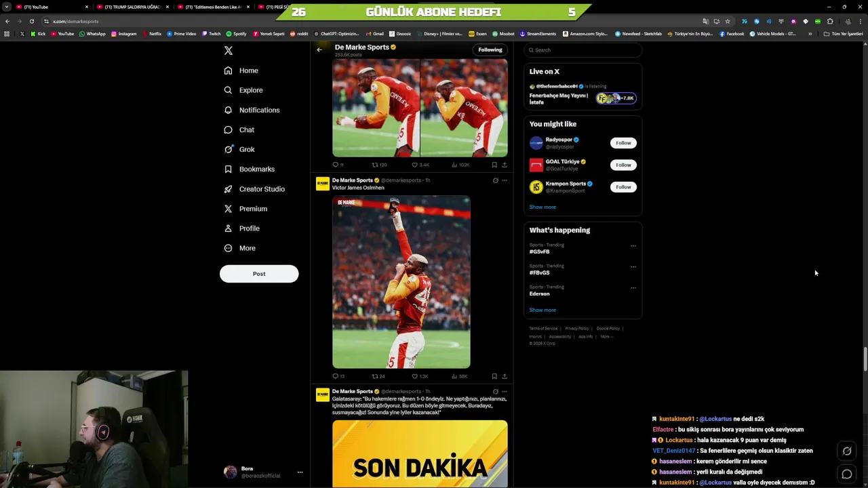Open Chat in the X sidebar
The image size is (868, 488).
pyautogui.click(x=239, y=129)
